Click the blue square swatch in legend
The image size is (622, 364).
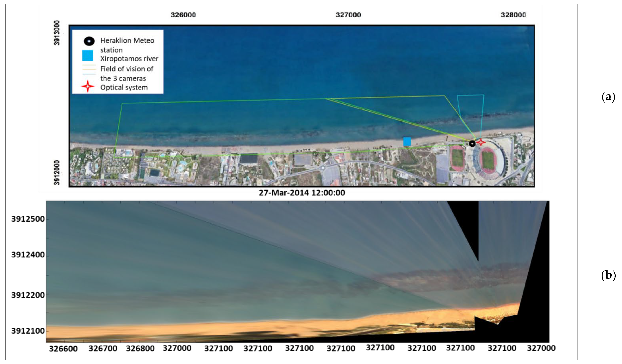tap(88, 56)
